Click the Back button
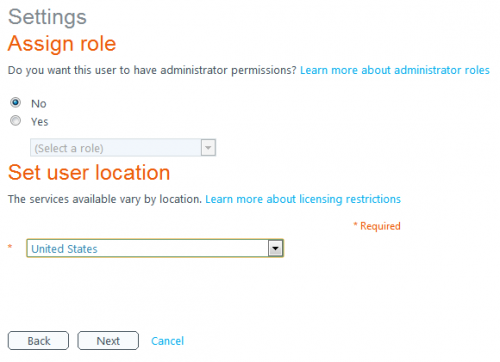Viewport: 500px width, 362px height. pyautogui.click(x=38, y=341)
